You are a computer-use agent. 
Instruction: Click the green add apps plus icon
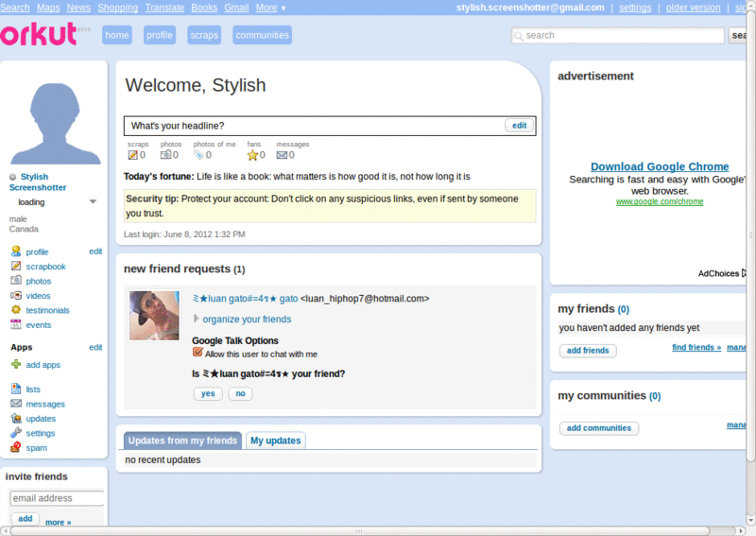click(x=16, y=364)
